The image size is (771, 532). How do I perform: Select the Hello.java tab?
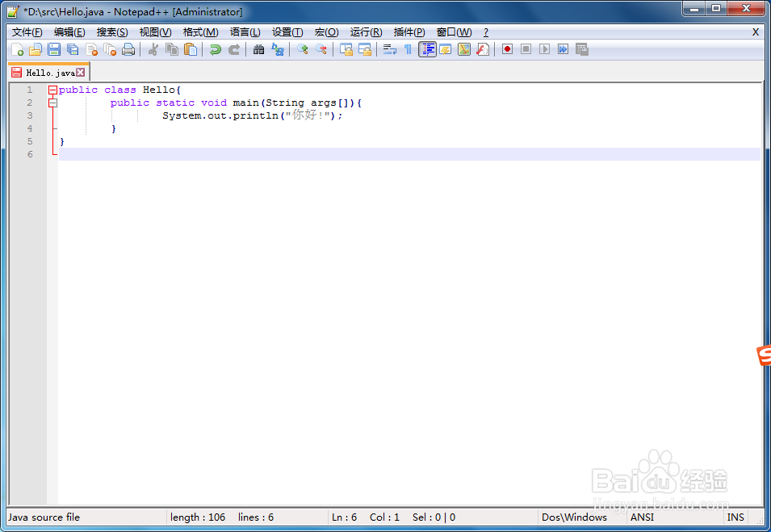pos(50,73)
